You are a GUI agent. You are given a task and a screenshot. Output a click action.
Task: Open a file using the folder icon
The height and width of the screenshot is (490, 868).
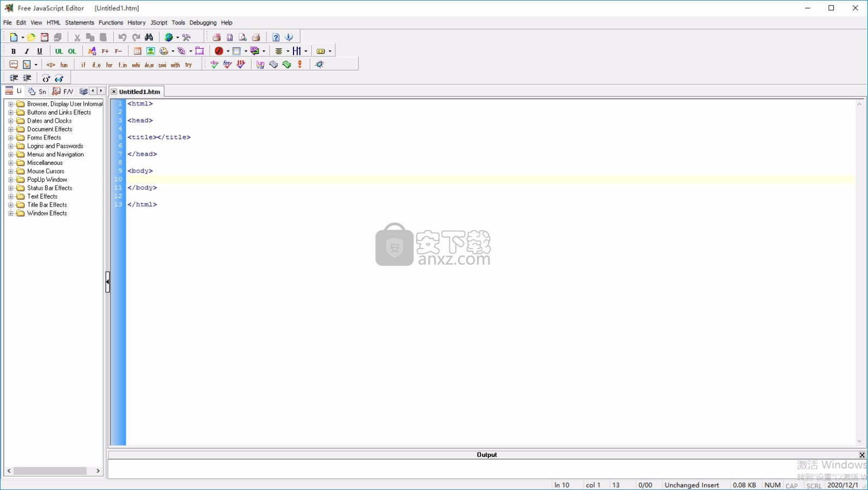click(31, 37)
